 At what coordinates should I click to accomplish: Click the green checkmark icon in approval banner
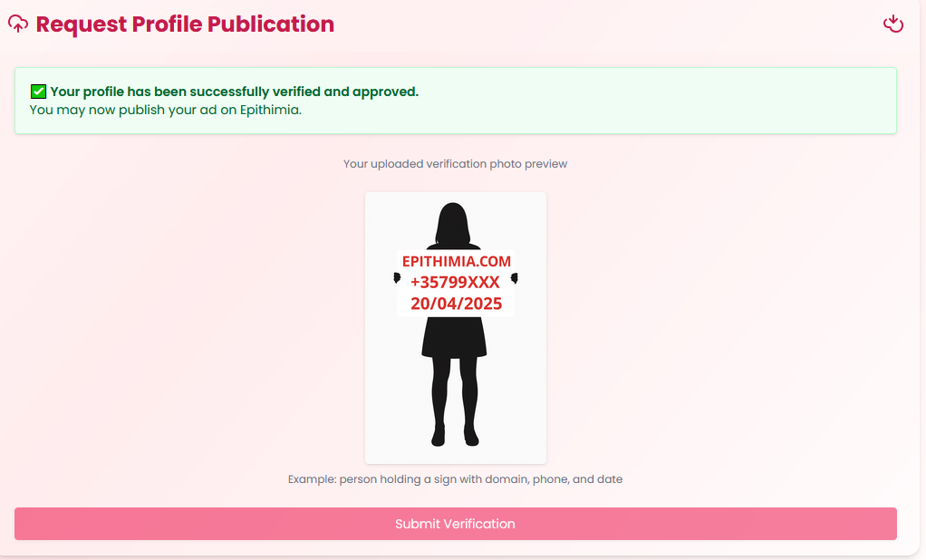click(38, 92)
